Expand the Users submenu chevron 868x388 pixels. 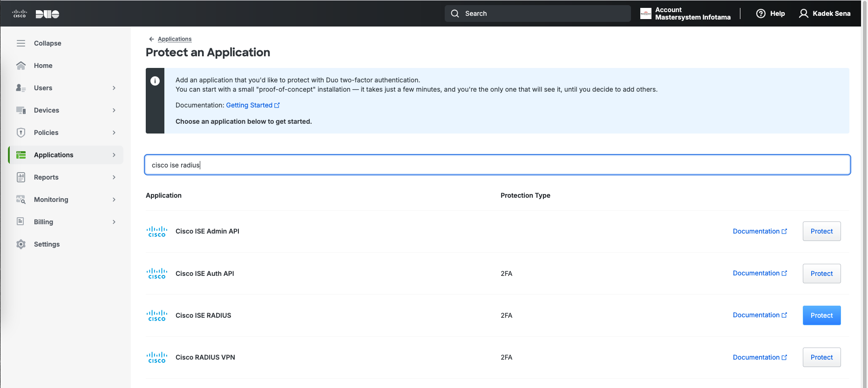click(114, 88)
